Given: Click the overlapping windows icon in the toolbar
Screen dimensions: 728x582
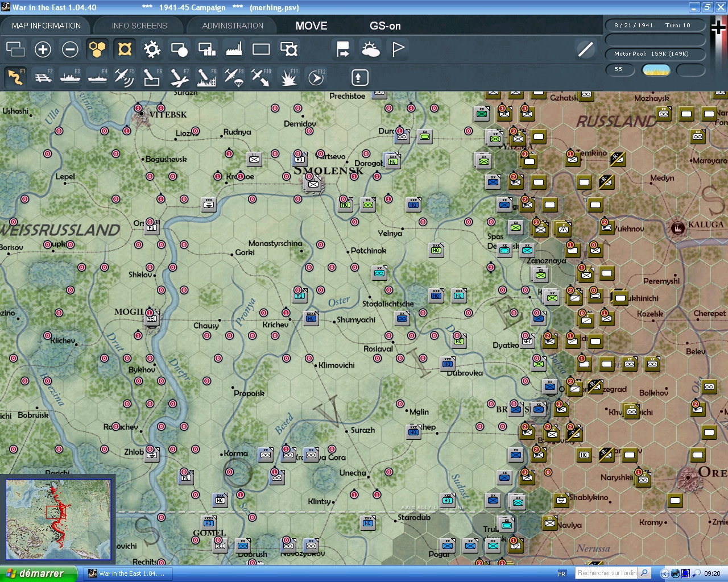Looking at the screenshot, I should (15, 49).
